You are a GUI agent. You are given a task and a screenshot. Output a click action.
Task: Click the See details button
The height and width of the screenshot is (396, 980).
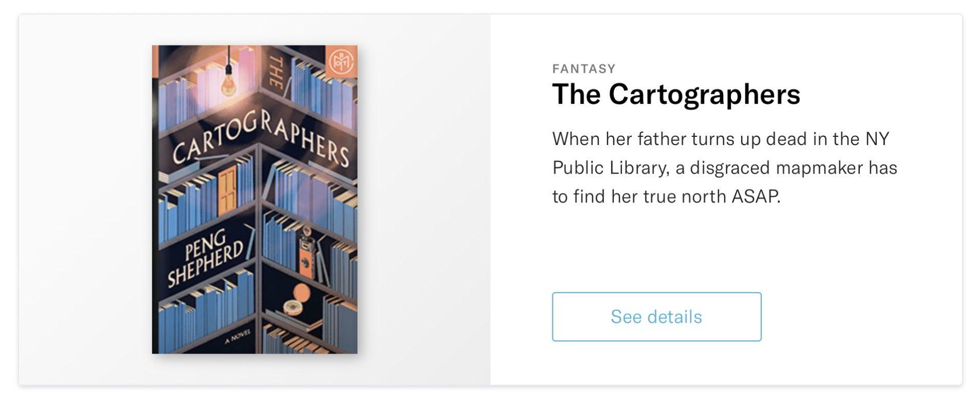pyautogui.click(x=656, y=316)
